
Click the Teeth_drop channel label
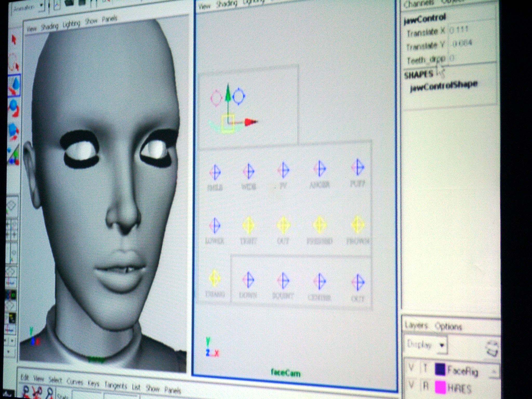[425, 60]
